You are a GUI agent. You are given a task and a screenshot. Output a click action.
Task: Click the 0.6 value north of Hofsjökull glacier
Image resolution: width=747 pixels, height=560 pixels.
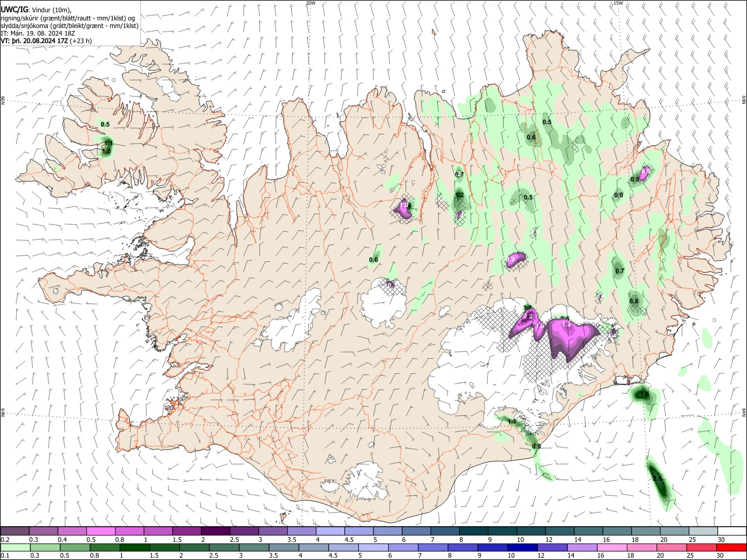[373, 260]
